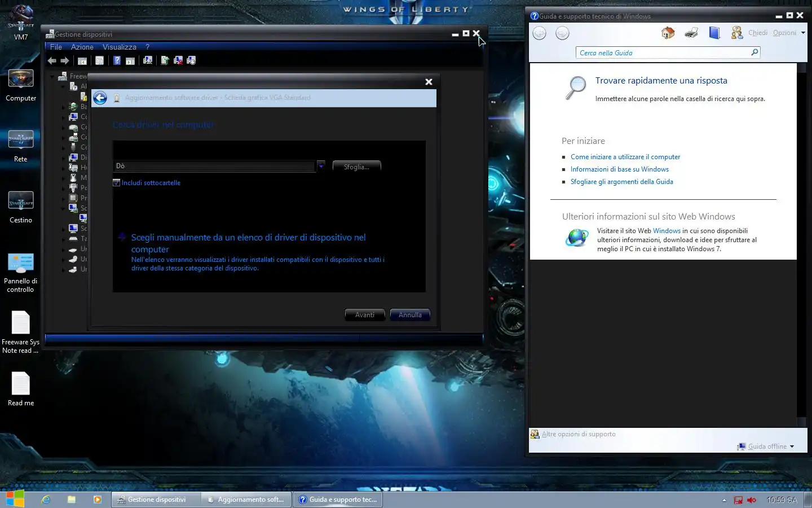The width and height of the screenshot is (812, 508).
Task: Toggle the action pane toolbar icon
Action: [130, 60]
